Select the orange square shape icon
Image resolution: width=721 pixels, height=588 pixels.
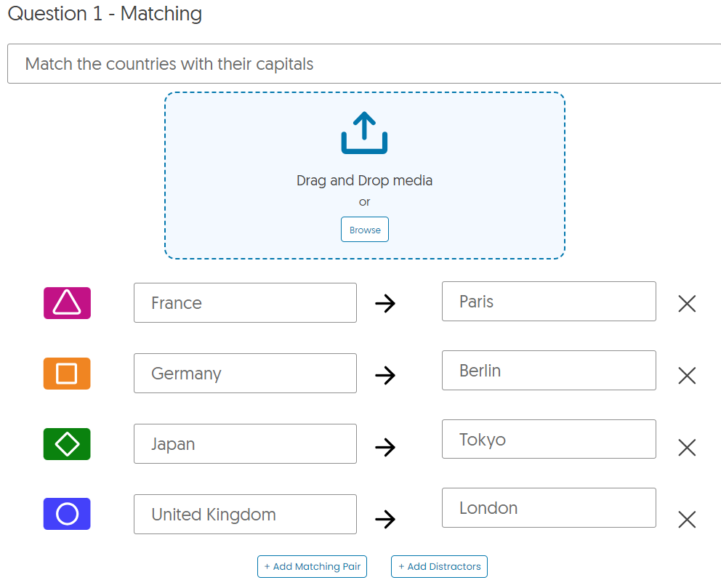click(67, 374)
